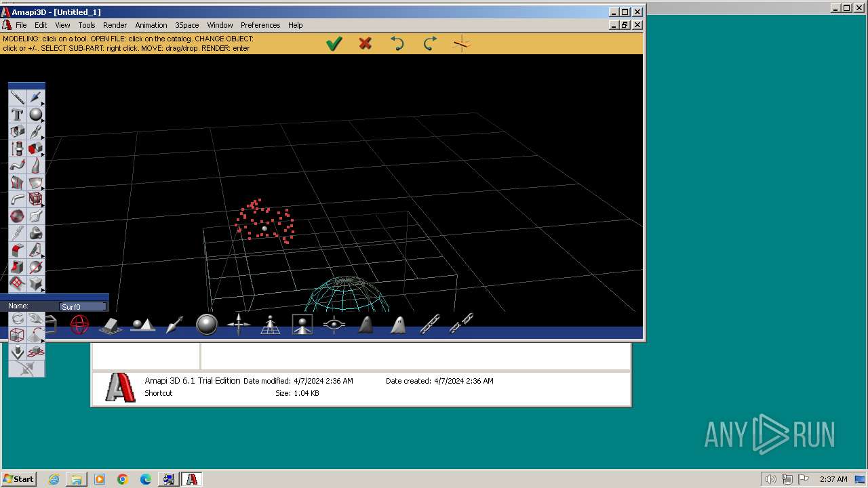Screen dimensions: 868x488
Task: Click the Amapi 3D 6.1 Trial Edition shortcut icon
Action: click(120, 387)
